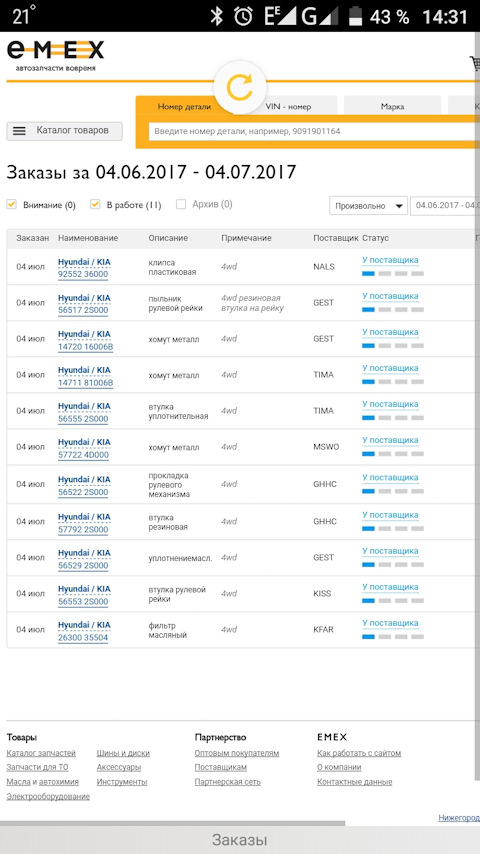This screenshot has height=854, width=480.
Task: Toggle the Внимание (0) checkbox
Action: pyautogui.click(x=11, y=205)
